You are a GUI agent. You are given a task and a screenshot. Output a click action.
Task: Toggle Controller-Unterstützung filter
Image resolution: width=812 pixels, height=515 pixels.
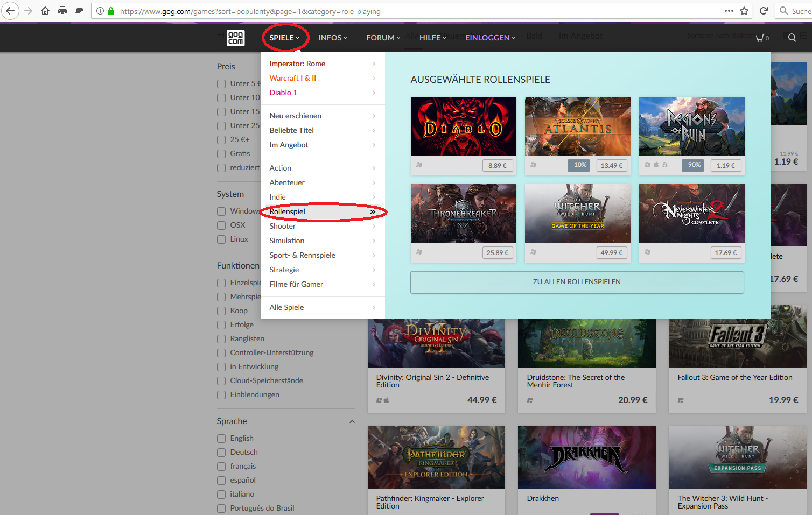pos(221,353)
